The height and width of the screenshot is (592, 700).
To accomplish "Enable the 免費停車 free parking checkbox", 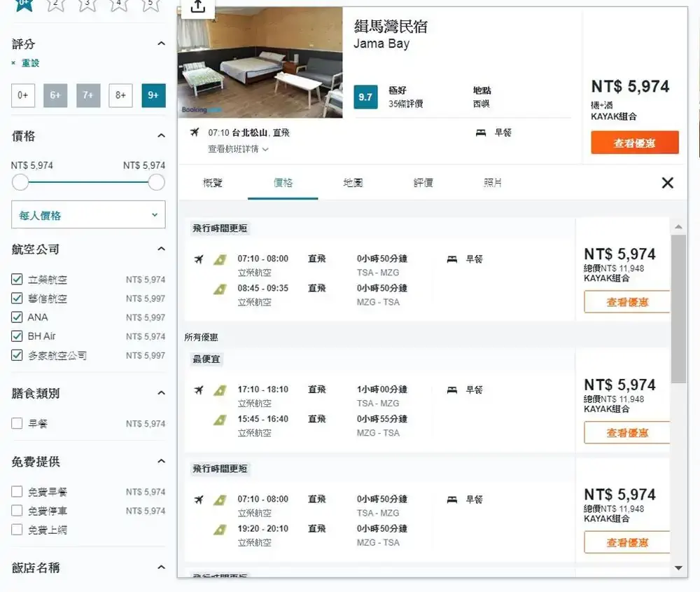I will pyautogui.click(x=17, y=511).
